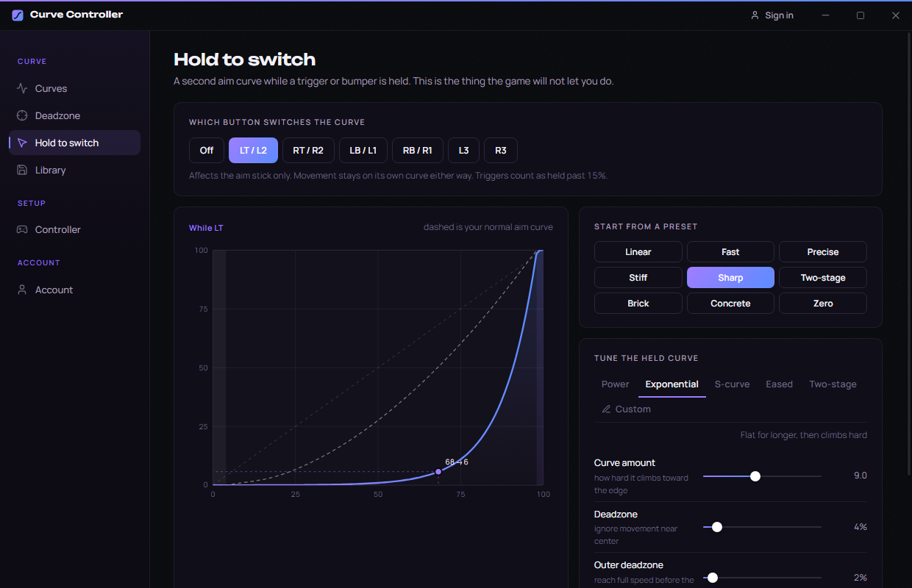This screenshot has height=588, width=912.
Task: Click the Library save icon
Action: coord(22,170)
